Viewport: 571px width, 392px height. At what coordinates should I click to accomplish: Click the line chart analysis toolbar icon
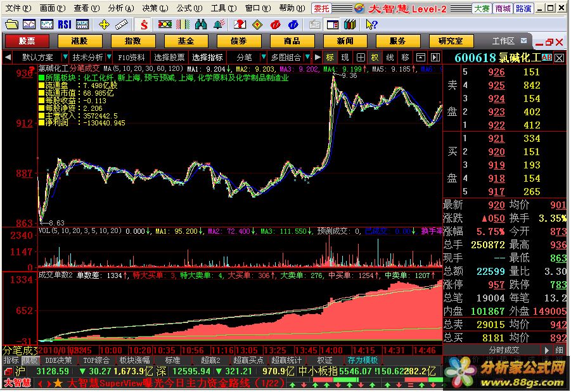click(x=29, y=25)
